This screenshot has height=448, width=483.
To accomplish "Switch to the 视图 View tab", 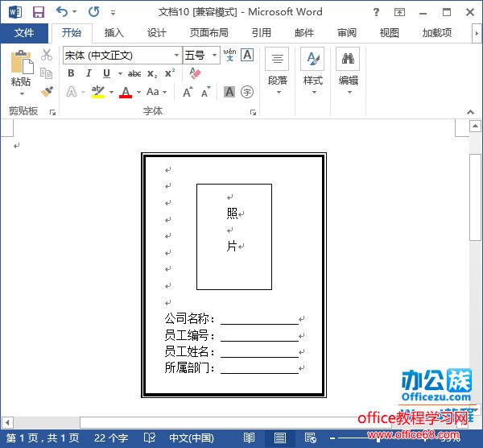I will [390, 33].
